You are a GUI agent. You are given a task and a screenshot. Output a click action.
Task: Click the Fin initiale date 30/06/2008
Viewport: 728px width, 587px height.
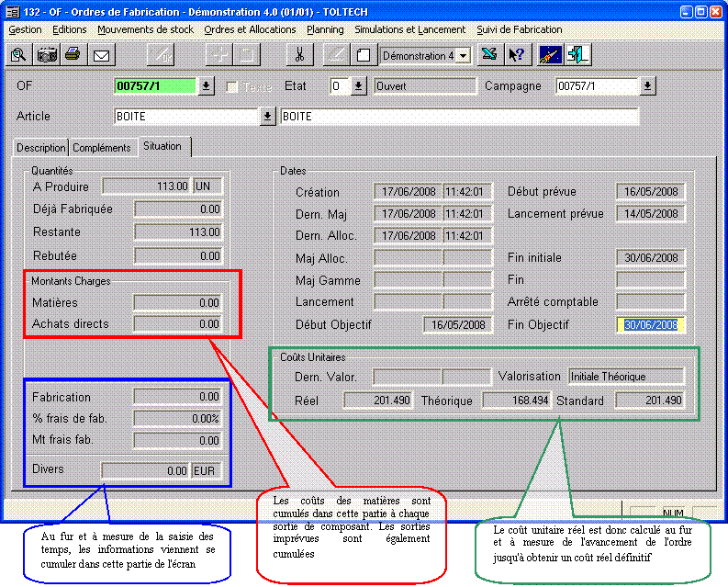point(651,257)
